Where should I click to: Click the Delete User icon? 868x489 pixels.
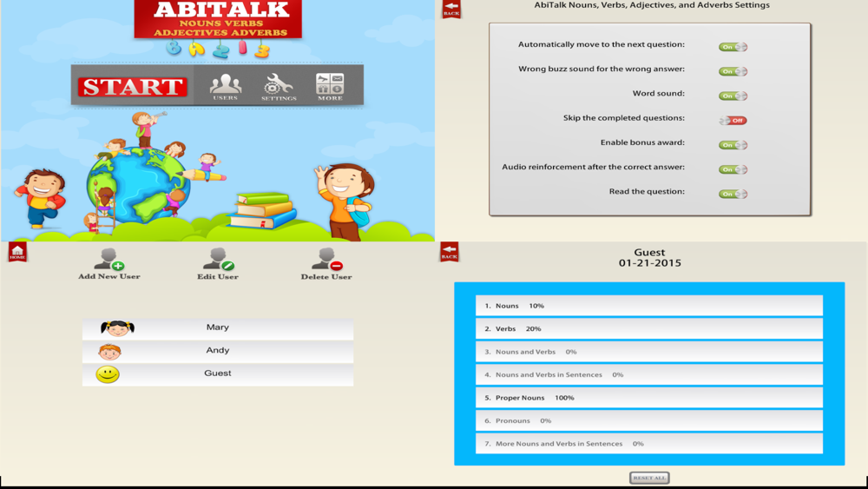(x=327, y=259)
